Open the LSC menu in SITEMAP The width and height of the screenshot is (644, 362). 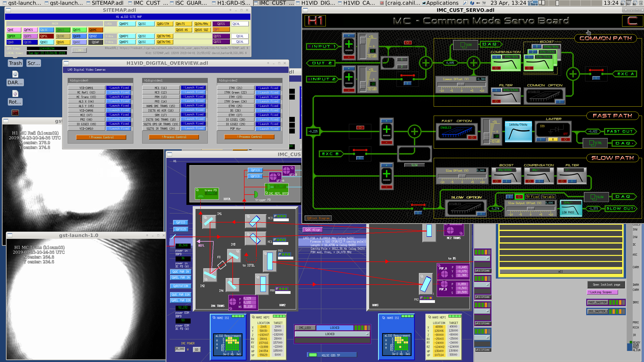coord(46,30)
